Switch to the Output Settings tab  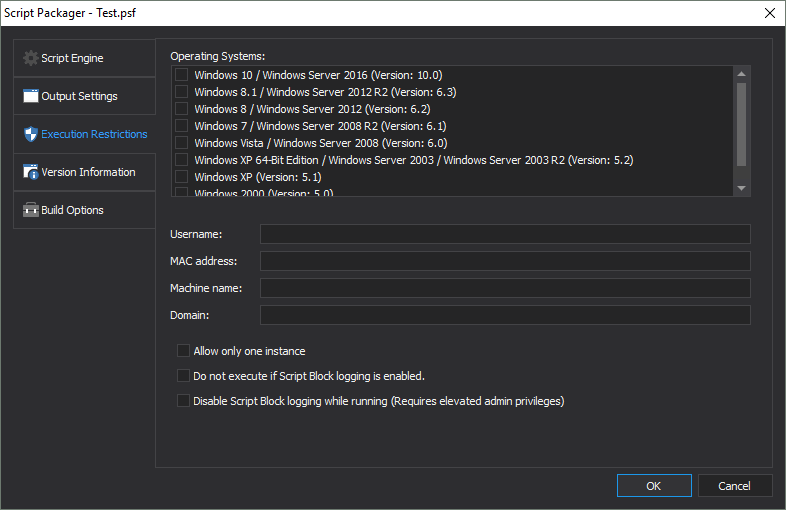pos(79,96)
